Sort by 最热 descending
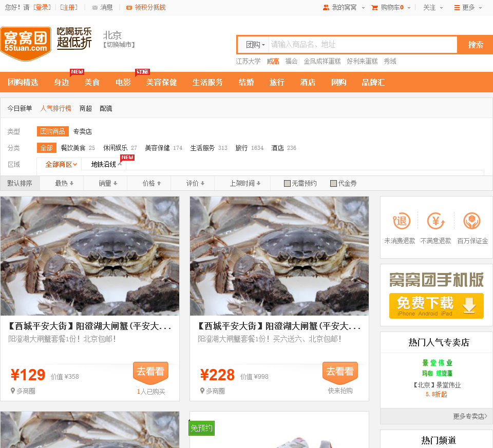 (x=65, y=183)
